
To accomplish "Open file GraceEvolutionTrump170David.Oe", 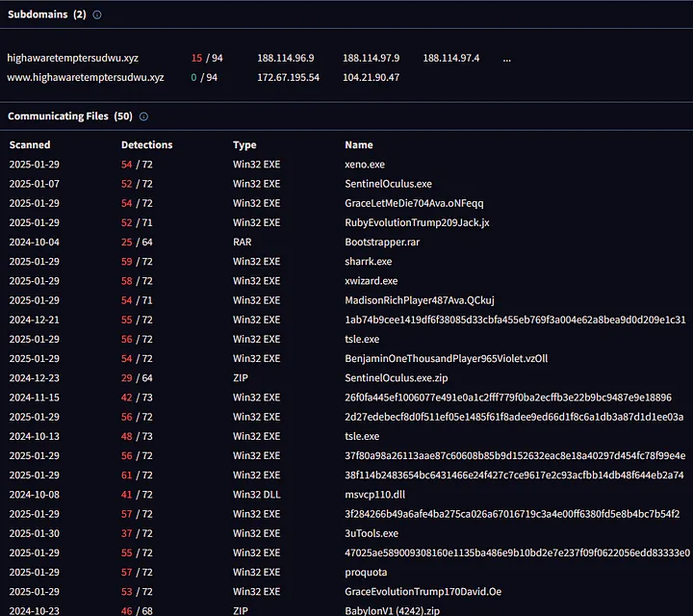I will 423,592.
